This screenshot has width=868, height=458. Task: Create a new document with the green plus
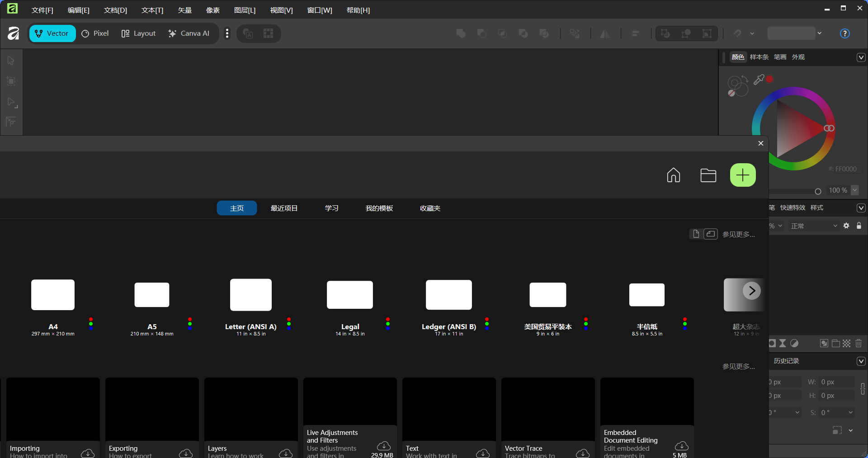743,175
